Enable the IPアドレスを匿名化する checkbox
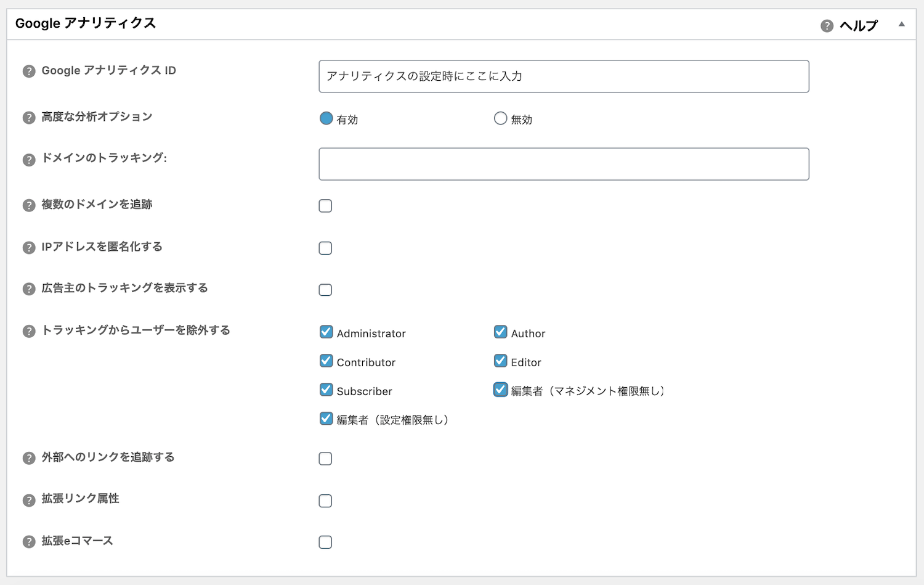The height and width of the screenshot is (585, 924). [325, 248]
